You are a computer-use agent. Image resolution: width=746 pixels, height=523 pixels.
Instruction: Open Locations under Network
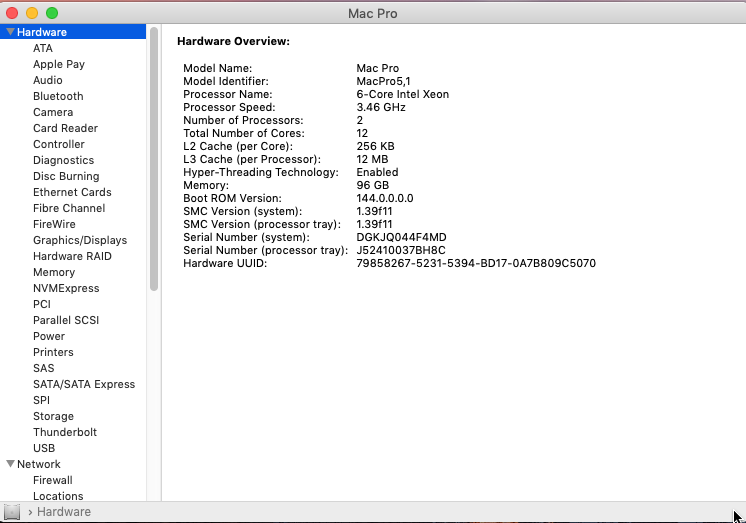58,496
